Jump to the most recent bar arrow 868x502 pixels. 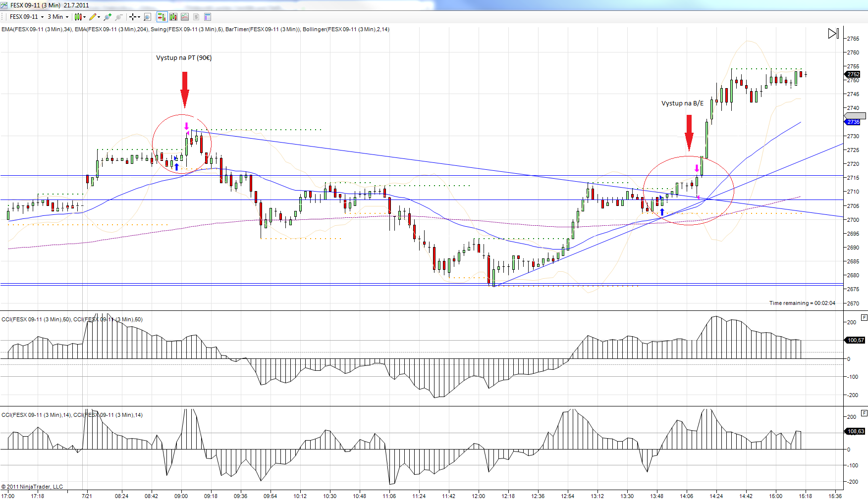[x=833, y=34]
